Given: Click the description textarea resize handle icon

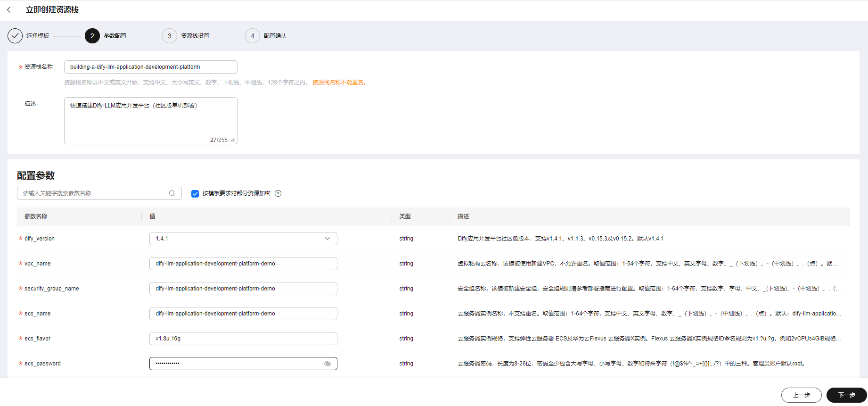Looking at the screenshot, I should pos(233,140).
